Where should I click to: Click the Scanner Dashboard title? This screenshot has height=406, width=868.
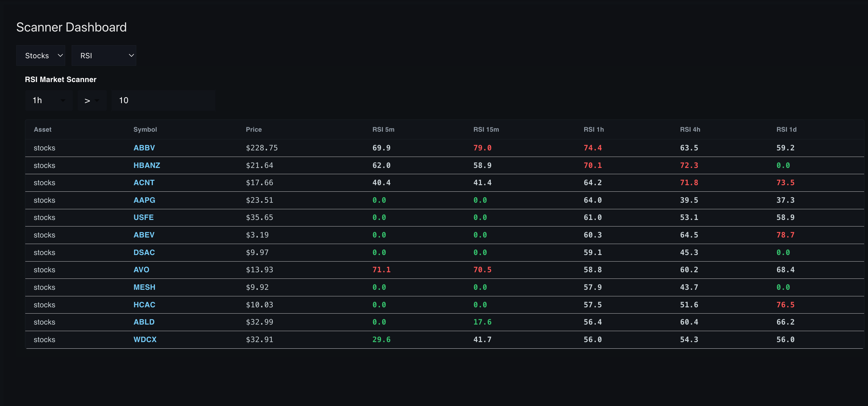click(71, 27)
